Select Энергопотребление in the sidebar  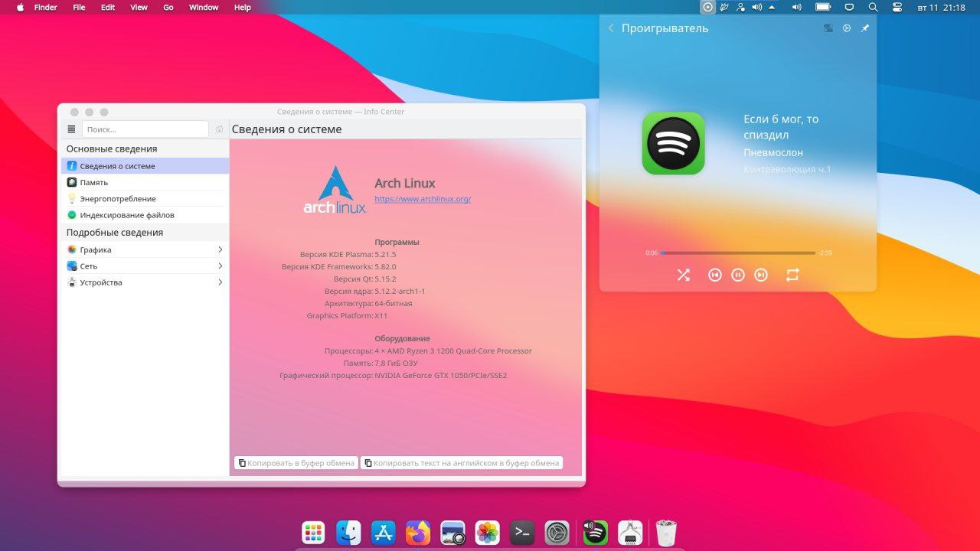[x=145, y=198]
